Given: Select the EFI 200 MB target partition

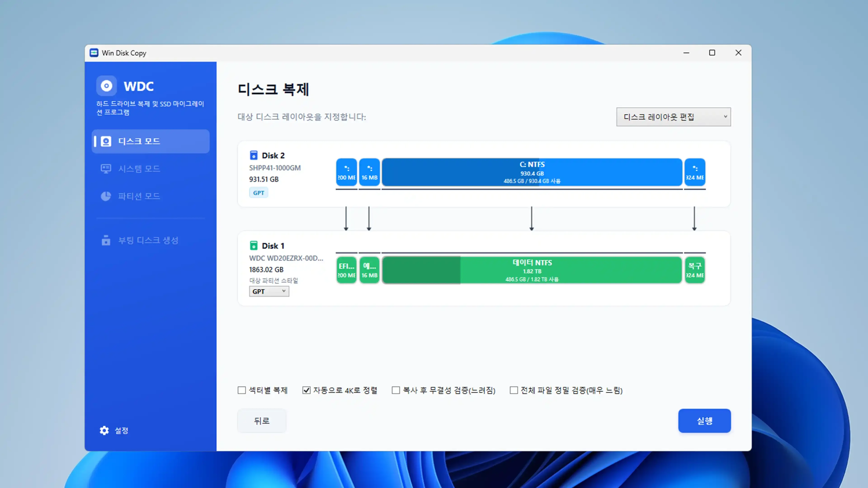Looking at the screenshot, I should [x=346, y=270].
